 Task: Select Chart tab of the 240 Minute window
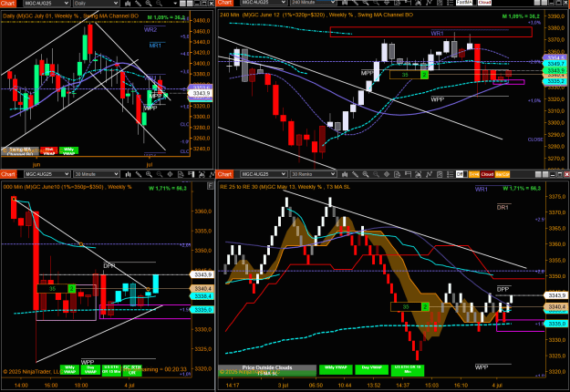pyautogui.click(x=224, y=3)
